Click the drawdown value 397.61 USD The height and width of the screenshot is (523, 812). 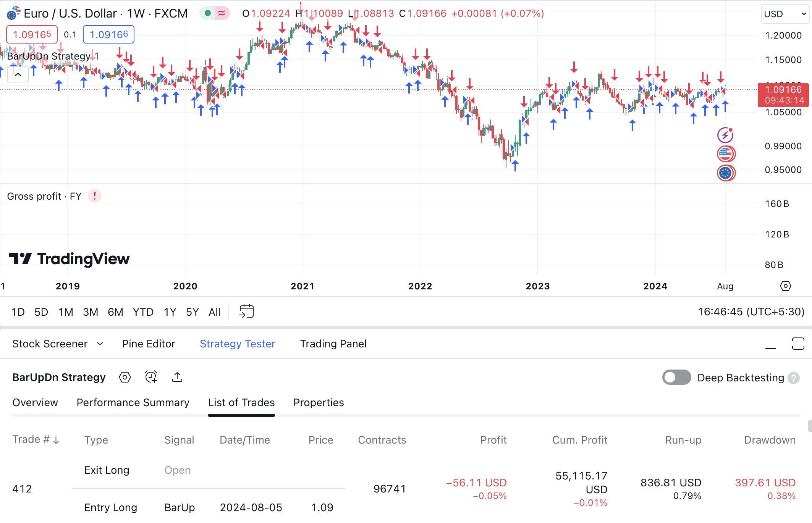765,483
